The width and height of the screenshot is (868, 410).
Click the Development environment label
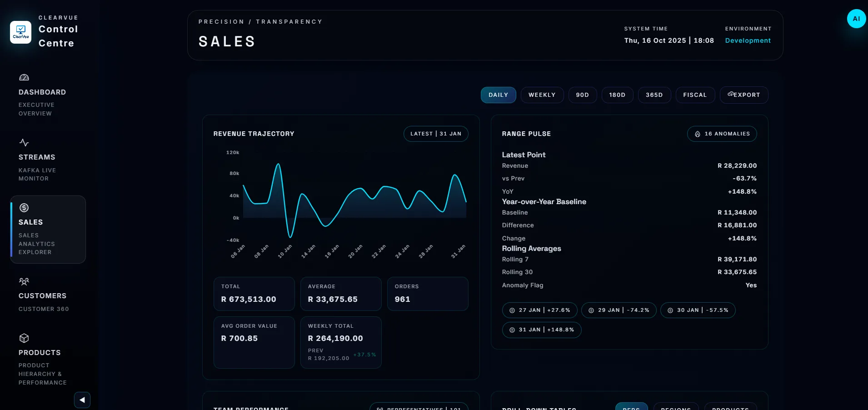pos(748,40)
